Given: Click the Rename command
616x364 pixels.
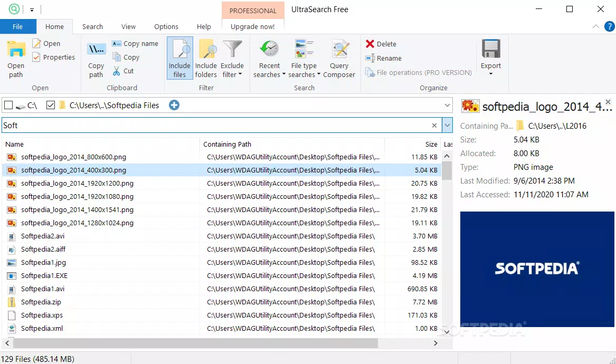Looking at the screenshot, I should tap(383, 58).
